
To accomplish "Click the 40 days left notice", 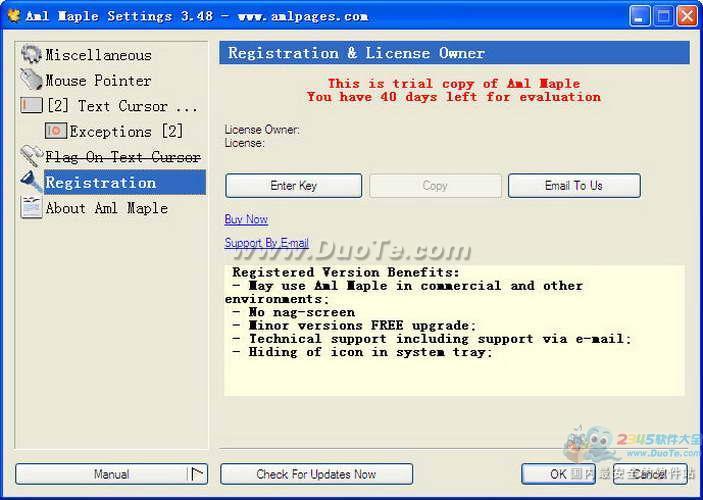I will pyautogui.click(x=454, y=97).
